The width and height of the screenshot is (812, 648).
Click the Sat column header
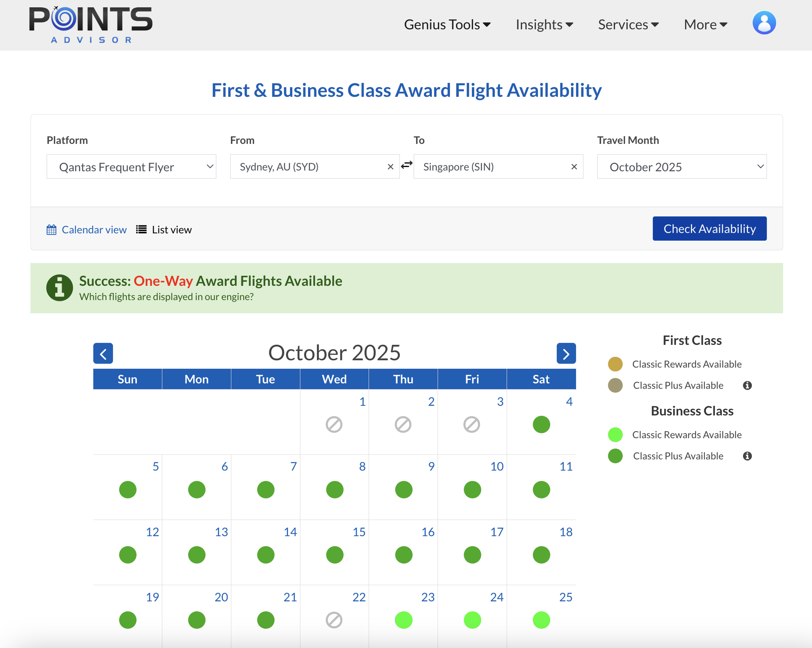pos(541,379)
